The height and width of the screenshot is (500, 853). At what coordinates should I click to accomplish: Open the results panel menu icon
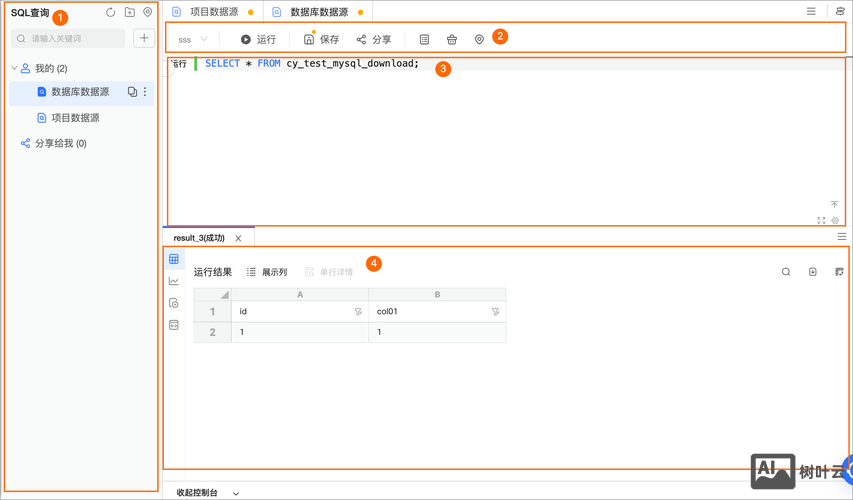coord(842,237)
